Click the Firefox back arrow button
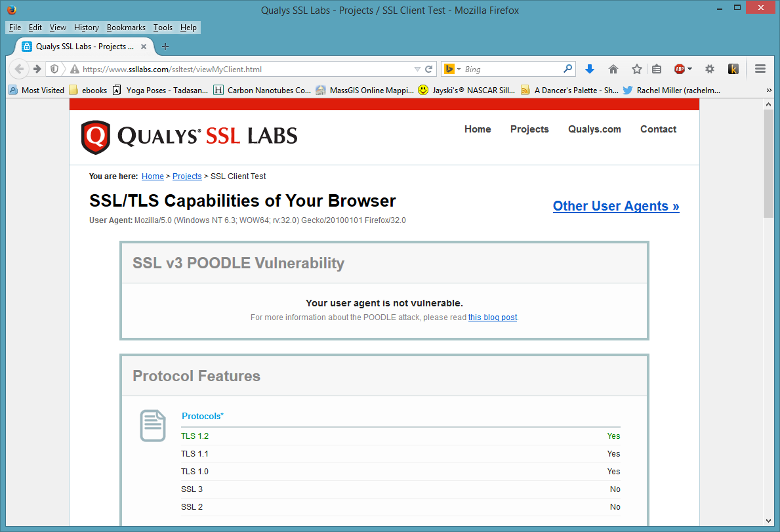The height and width of the screenshot is (532, 780). (x=19, y=69)
